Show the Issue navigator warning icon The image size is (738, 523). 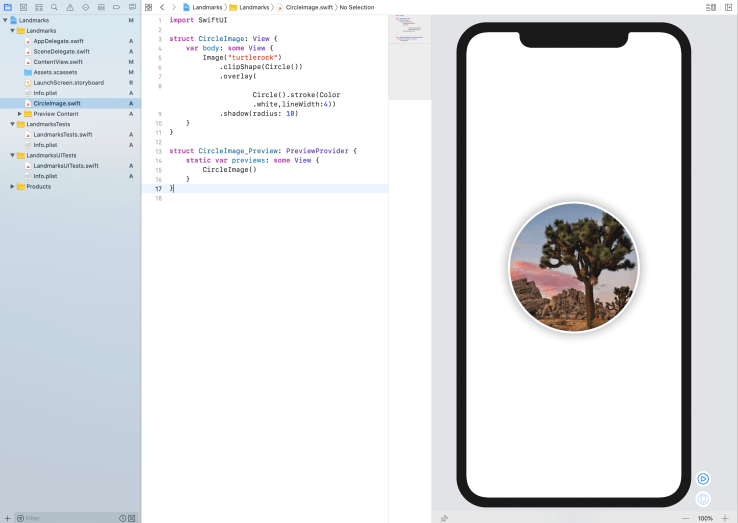pos(70,7)
